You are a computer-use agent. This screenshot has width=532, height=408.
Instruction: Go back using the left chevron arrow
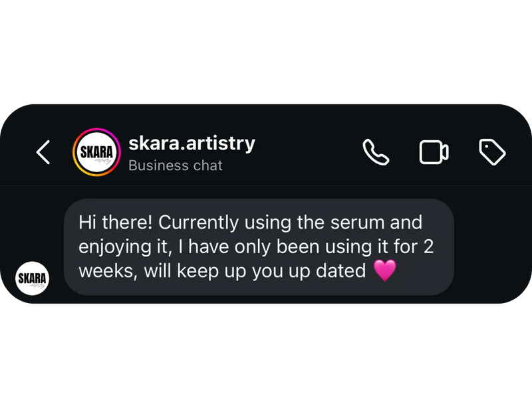point(43,152)
